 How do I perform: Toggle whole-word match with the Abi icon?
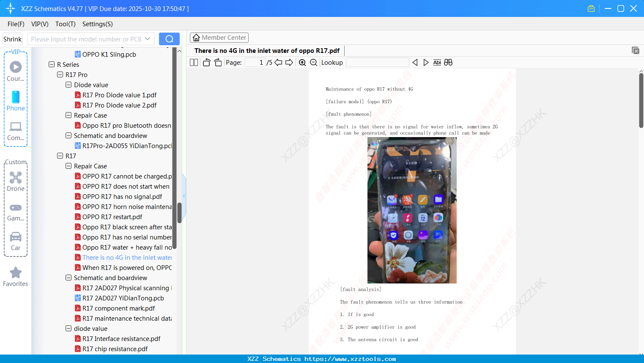coord(437,62)
